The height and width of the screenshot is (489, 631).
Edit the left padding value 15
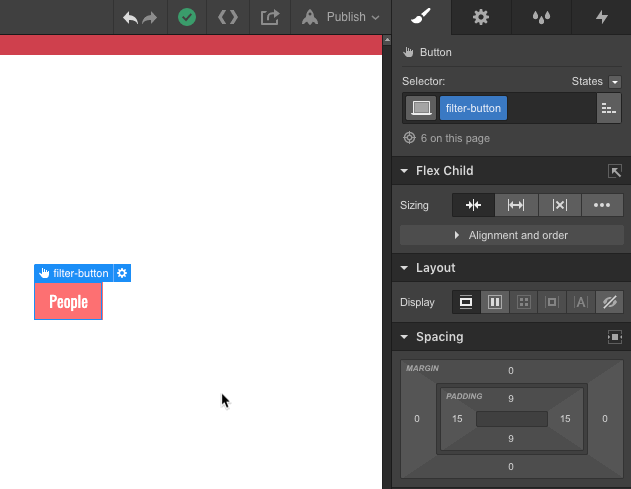[x=457, y=419]
